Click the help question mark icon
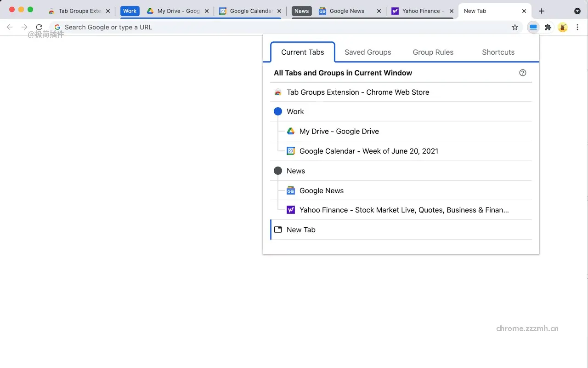The width and height of the screenshot is (588, 368). point(522,73)
